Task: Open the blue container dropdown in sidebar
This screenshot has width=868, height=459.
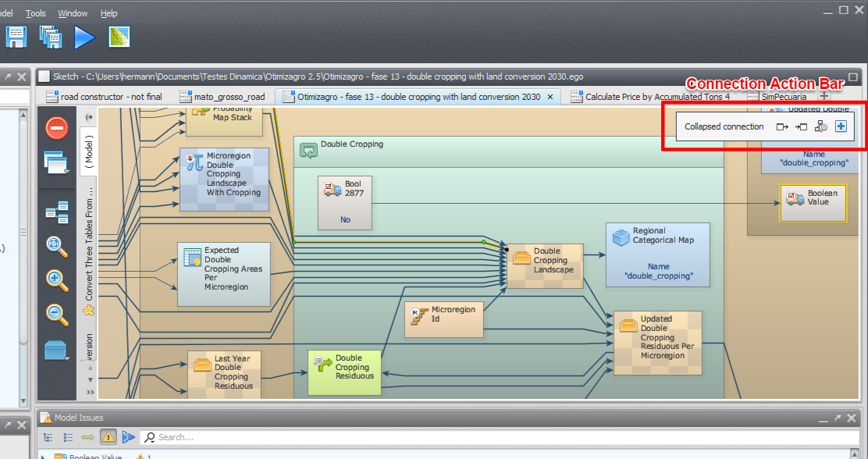Action: 57,351
